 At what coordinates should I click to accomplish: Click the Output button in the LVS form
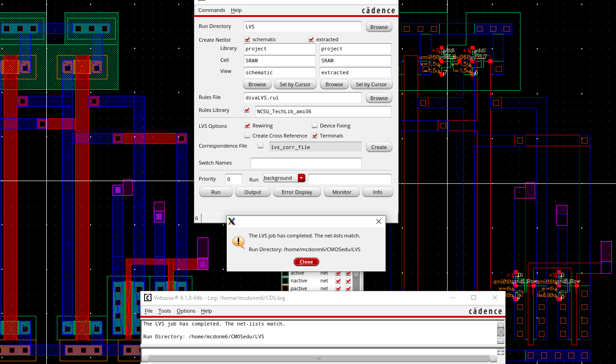coord(252,192)
